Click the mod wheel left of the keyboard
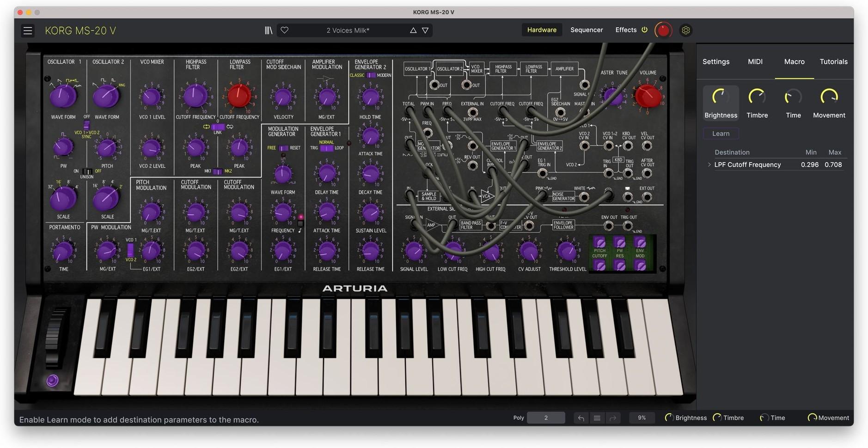 click(x=52, y=381)
